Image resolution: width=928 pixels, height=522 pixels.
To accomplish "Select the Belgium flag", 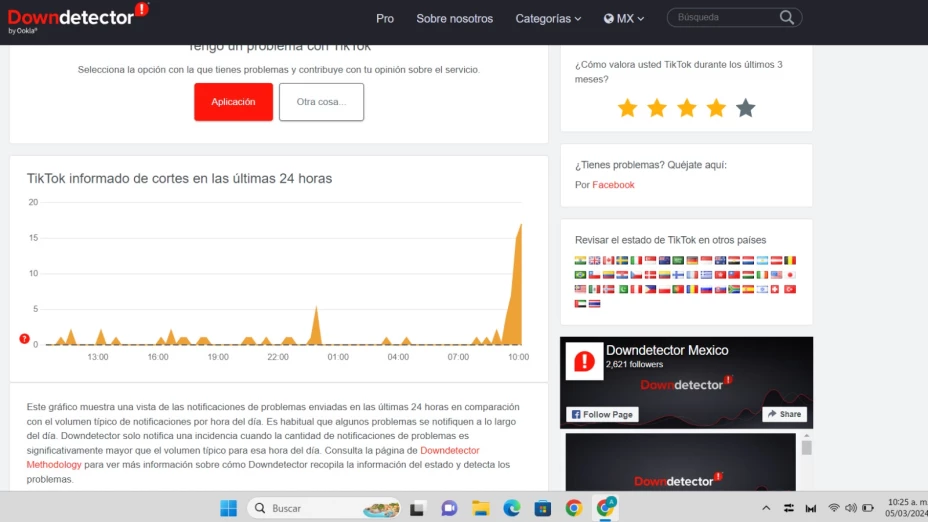I will [x=790, y=260].
